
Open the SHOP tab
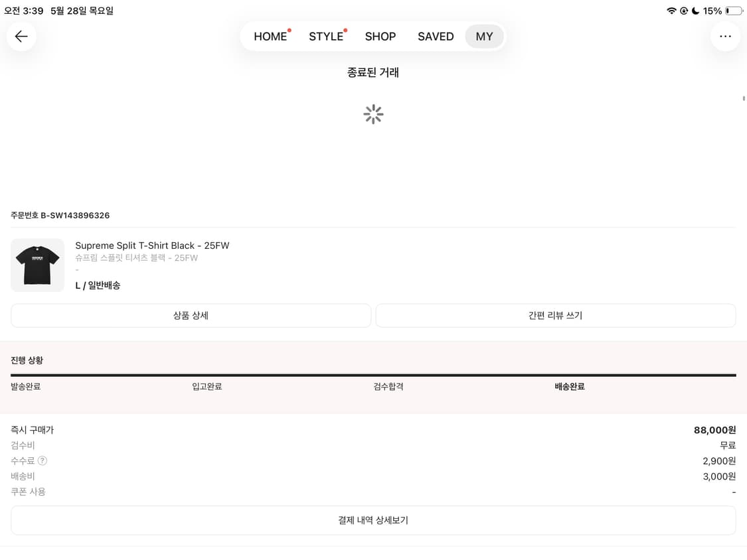pyautogui.click(x=380, y=36)
